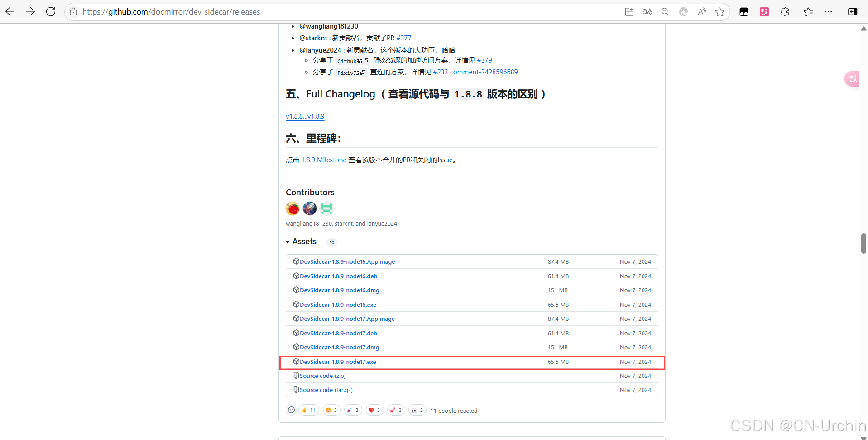Viewport: 868px width, 440px height.
Task: Click the zoom magnifier icon in the address bar
Action: 665,12
